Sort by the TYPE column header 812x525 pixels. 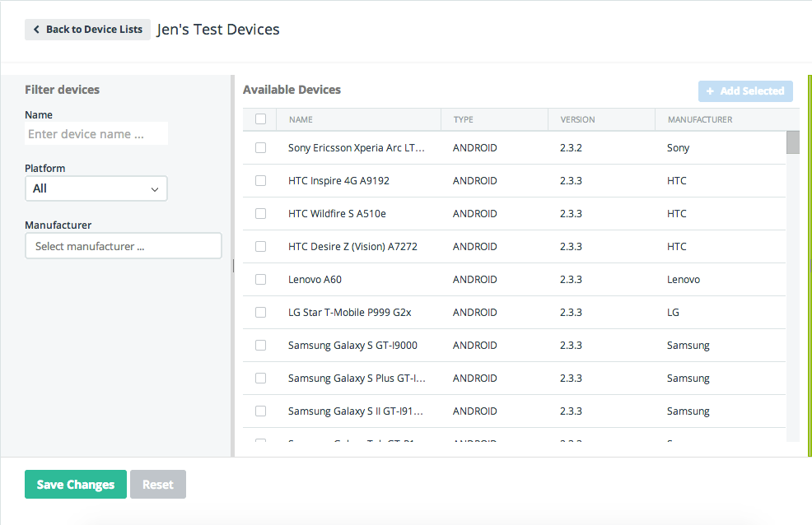pos(464,120)
